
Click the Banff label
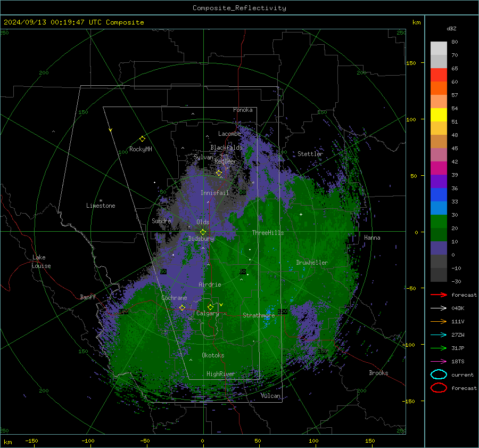click(x=88, y=297)
